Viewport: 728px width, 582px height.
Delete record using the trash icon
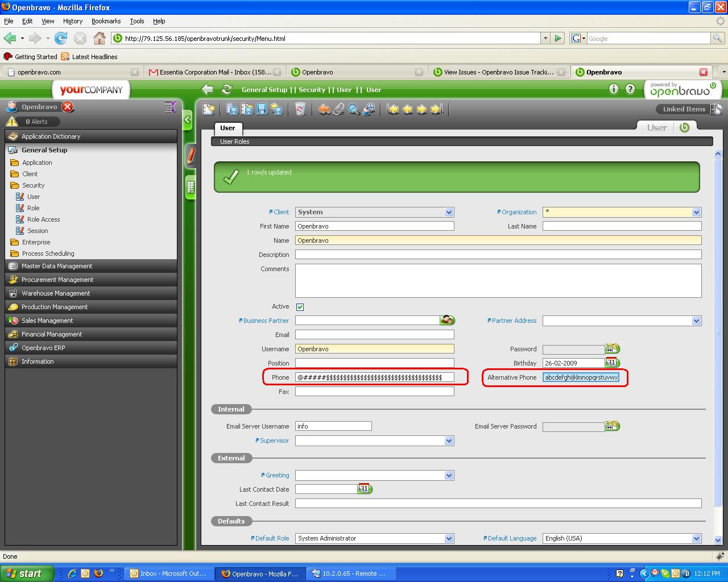tap(300, 109)
